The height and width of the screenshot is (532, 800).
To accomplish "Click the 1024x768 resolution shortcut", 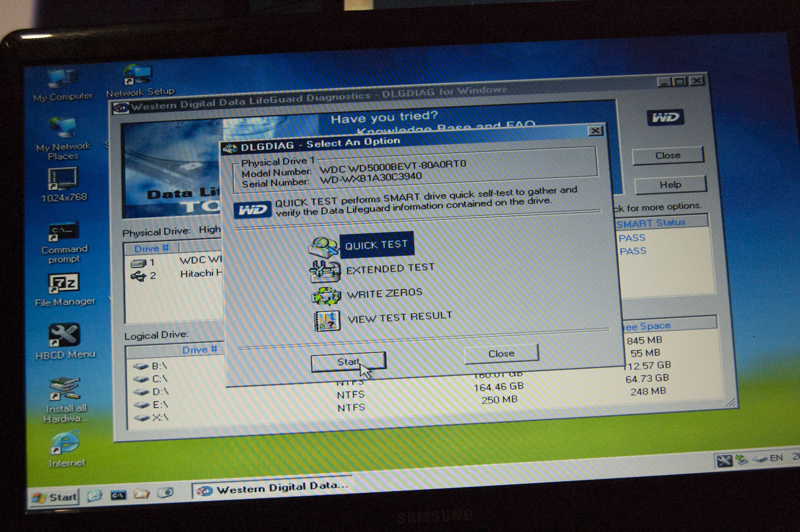I will (x=63, y=179).
